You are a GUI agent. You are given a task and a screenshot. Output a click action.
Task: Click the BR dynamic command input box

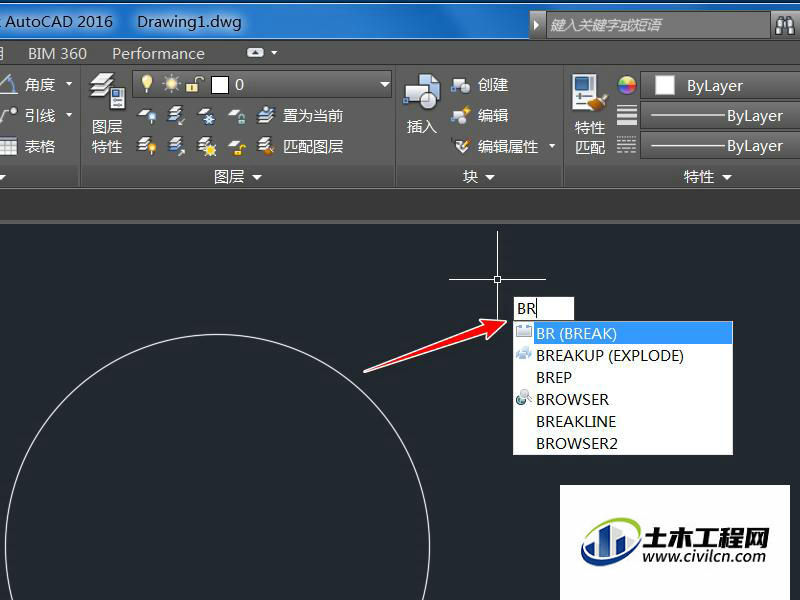[544, 309]
